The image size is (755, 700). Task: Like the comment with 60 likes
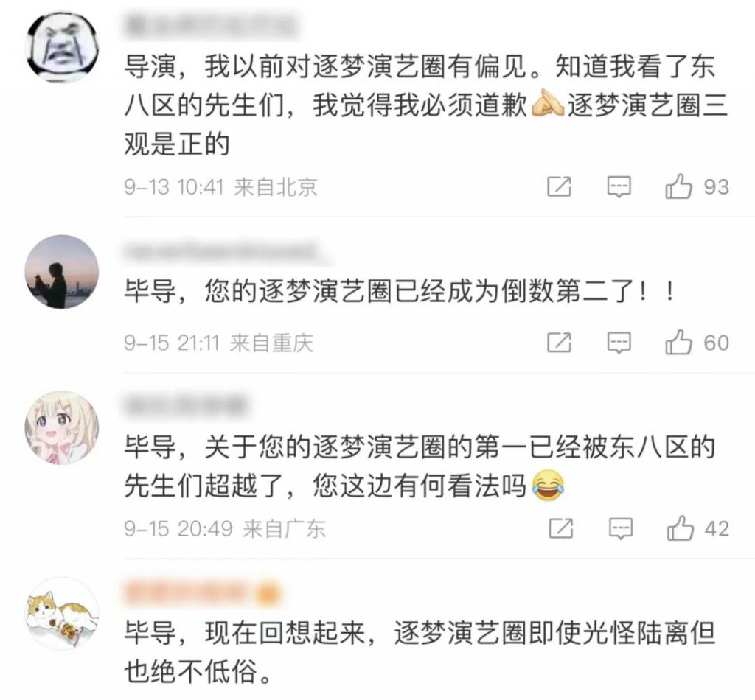point(678,342)
